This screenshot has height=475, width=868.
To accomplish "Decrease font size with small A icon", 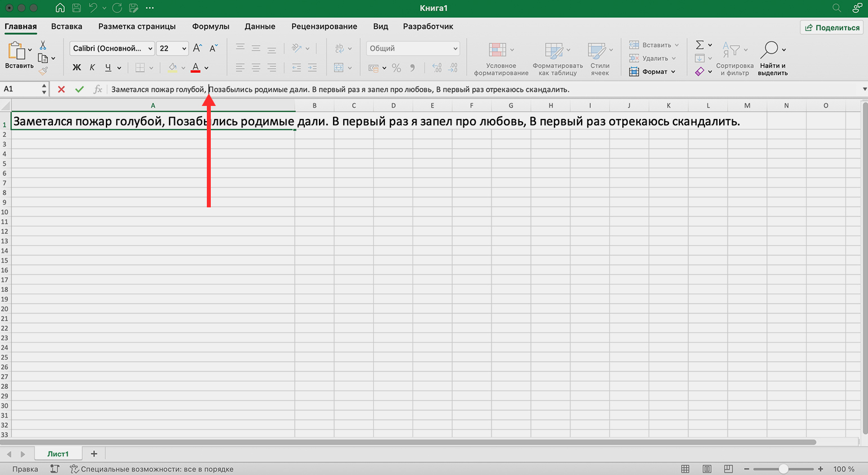I will tap(214, 48).
